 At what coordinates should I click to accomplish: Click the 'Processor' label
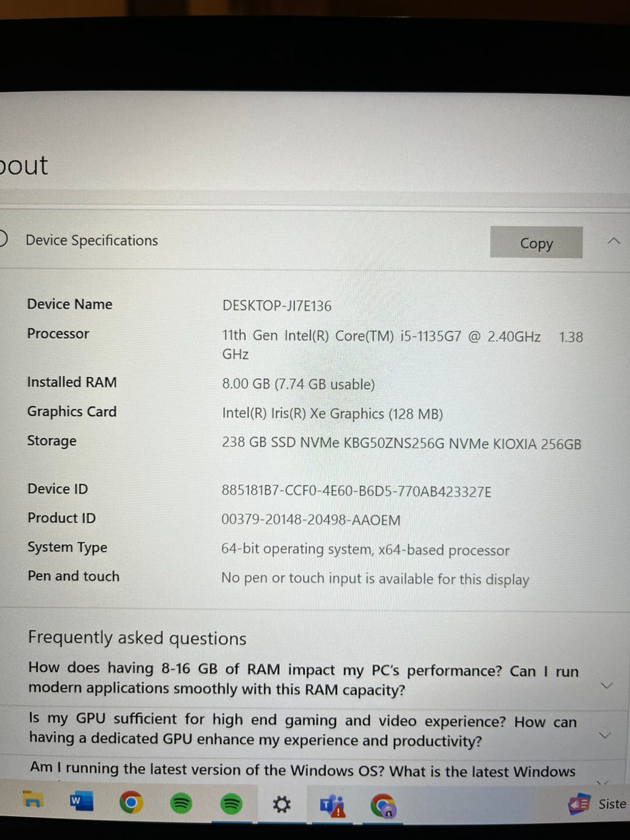click(58, 333)
